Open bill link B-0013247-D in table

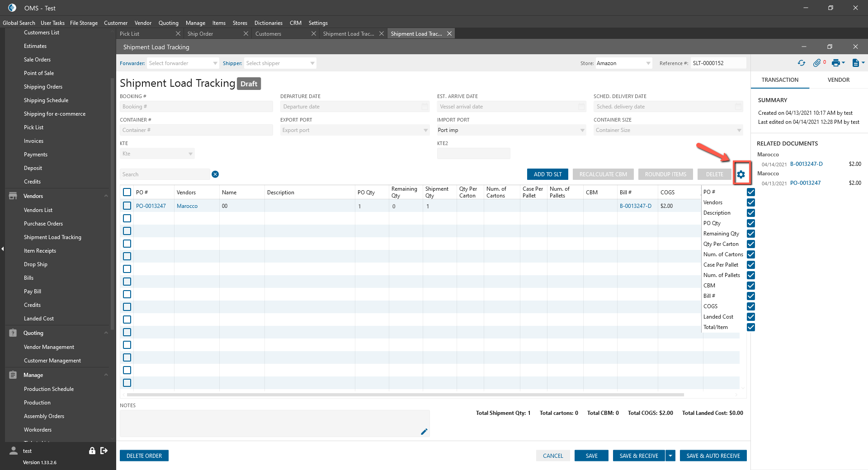pos(635,206)
